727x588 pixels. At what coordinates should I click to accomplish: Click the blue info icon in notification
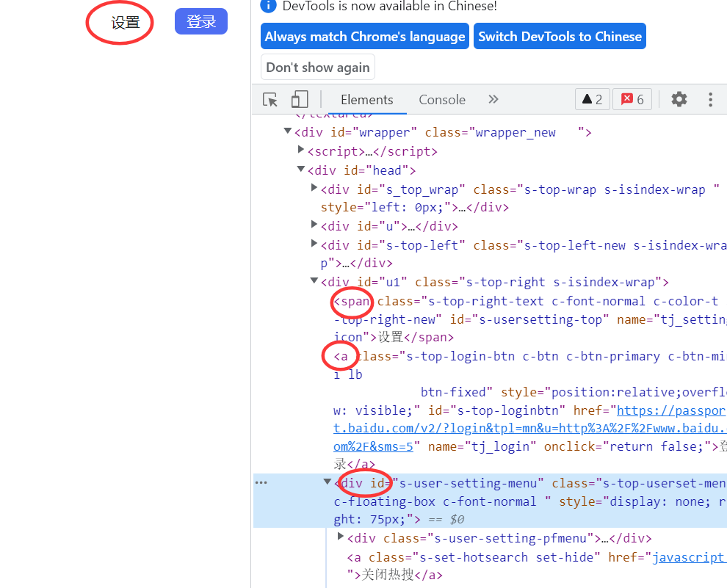click(269, 6)
